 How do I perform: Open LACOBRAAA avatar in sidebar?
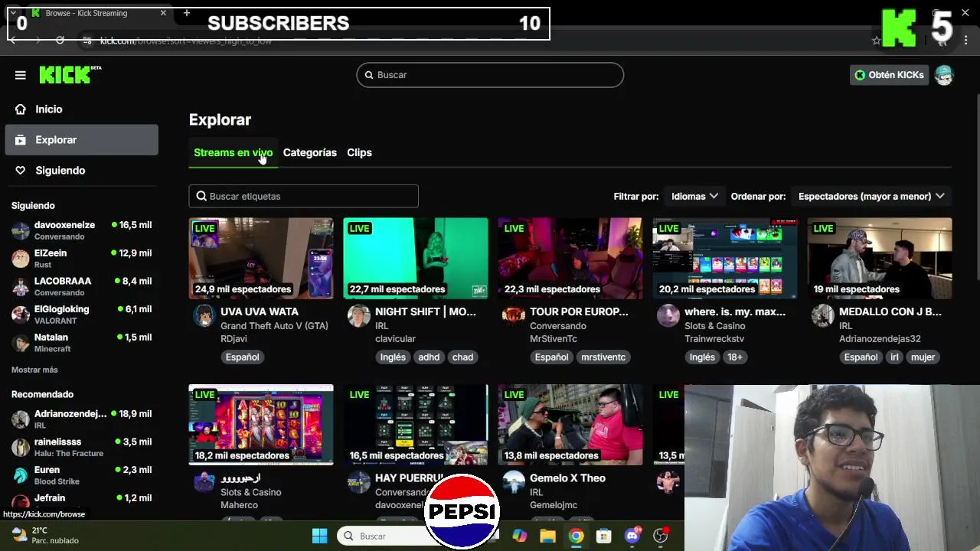click(21, 286)
